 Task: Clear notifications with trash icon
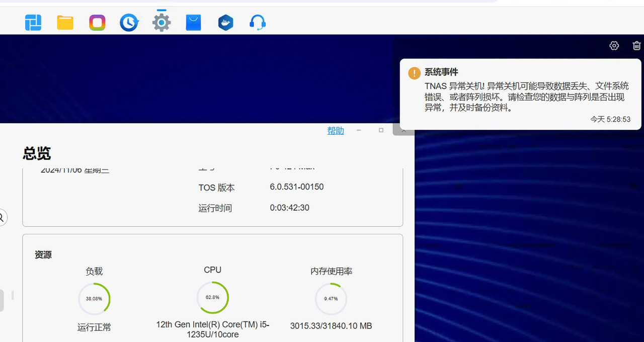pos(636,46)
